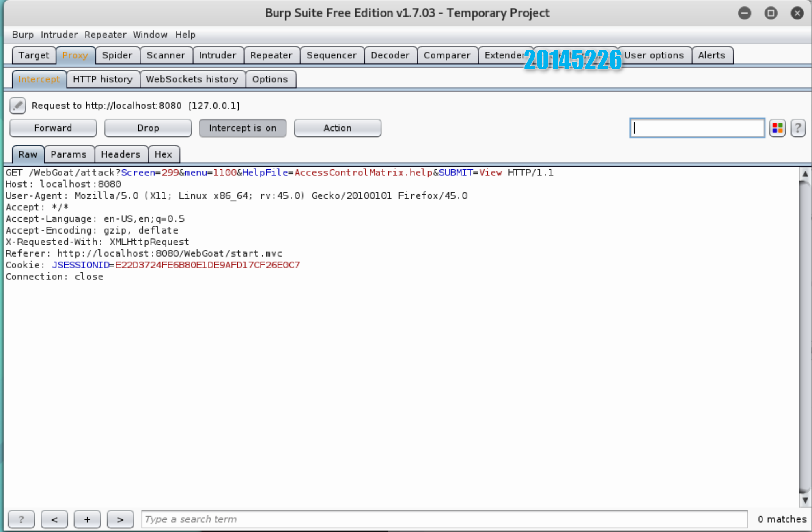Switch to the Scanner tab
Viewport: 812px width, 532px height.
166,55
